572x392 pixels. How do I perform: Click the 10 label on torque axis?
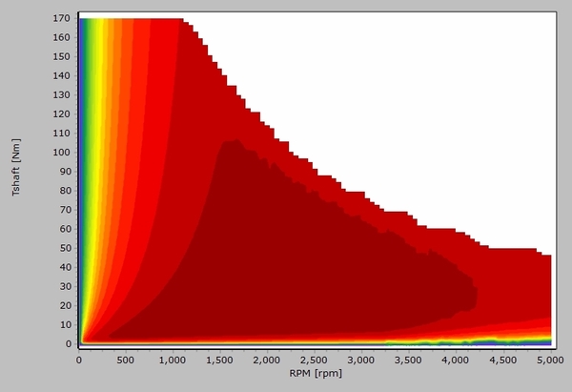pos(65,325)
